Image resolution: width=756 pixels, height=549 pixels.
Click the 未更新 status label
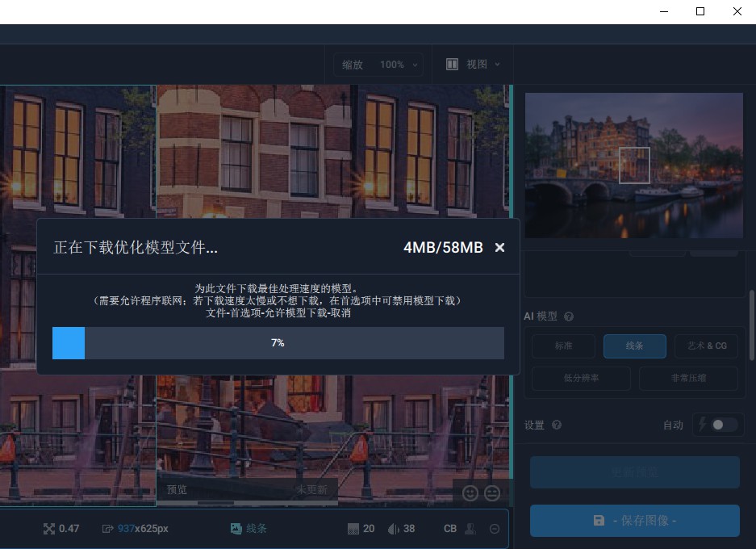click(311, 490)
